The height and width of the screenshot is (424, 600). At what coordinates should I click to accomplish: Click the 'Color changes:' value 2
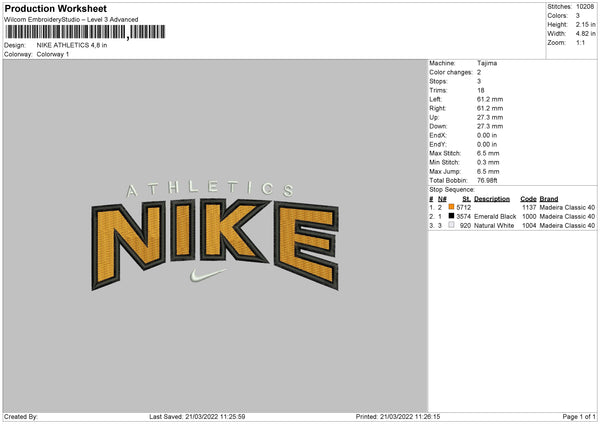pos(479,72)
